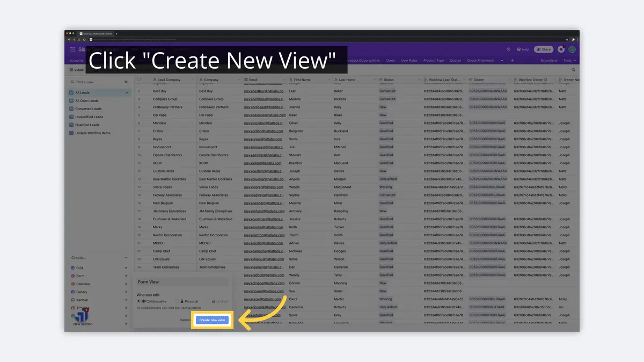This screenshot has height=362, width=644.
Task: Click the Kanban view type icon
Action: coord(73,300)
